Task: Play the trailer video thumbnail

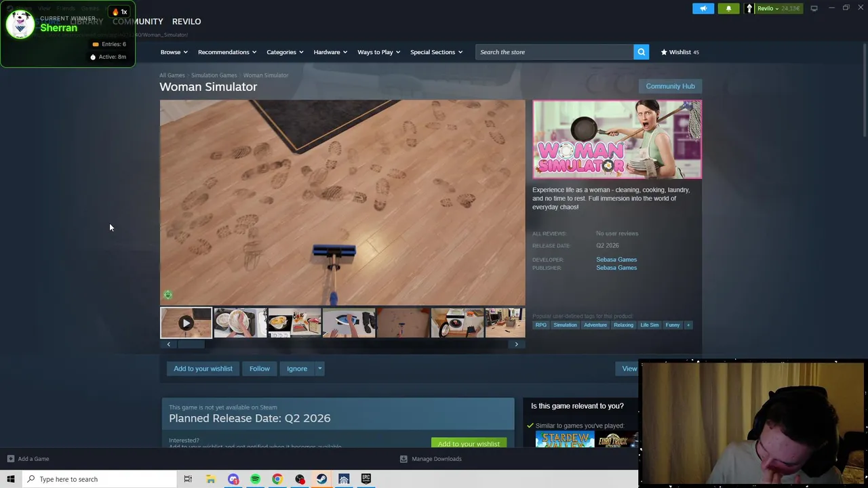Action: pyautogui.click(x=186, y=323)
